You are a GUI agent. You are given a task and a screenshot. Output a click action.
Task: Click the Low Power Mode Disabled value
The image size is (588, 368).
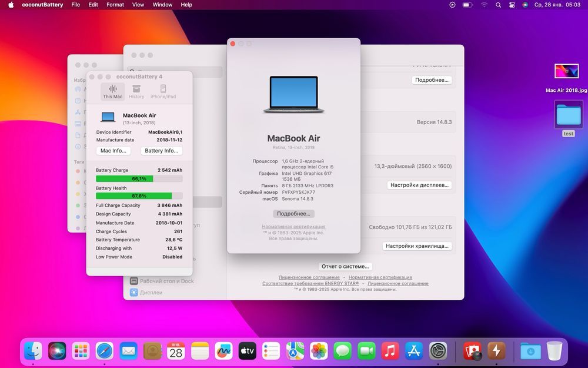(x=172, y=257)
